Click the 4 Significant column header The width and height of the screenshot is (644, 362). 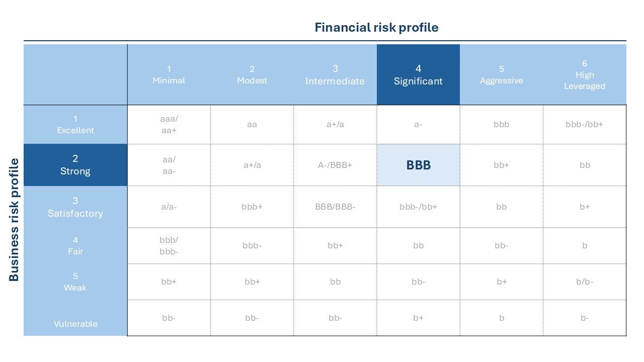(x=418, y=75)
